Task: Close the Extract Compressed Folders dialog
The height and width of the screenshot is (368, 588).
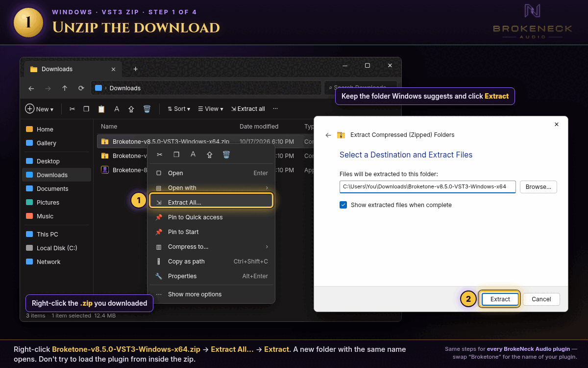Action: (x=557, y=125)
